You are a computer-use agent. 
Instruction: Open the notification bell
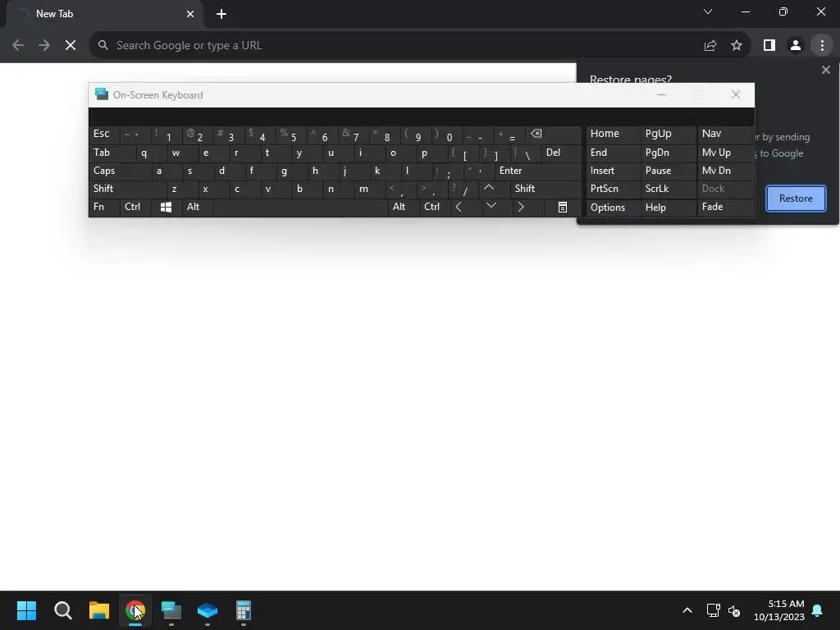pyautogui.click(x=818, y=610)
